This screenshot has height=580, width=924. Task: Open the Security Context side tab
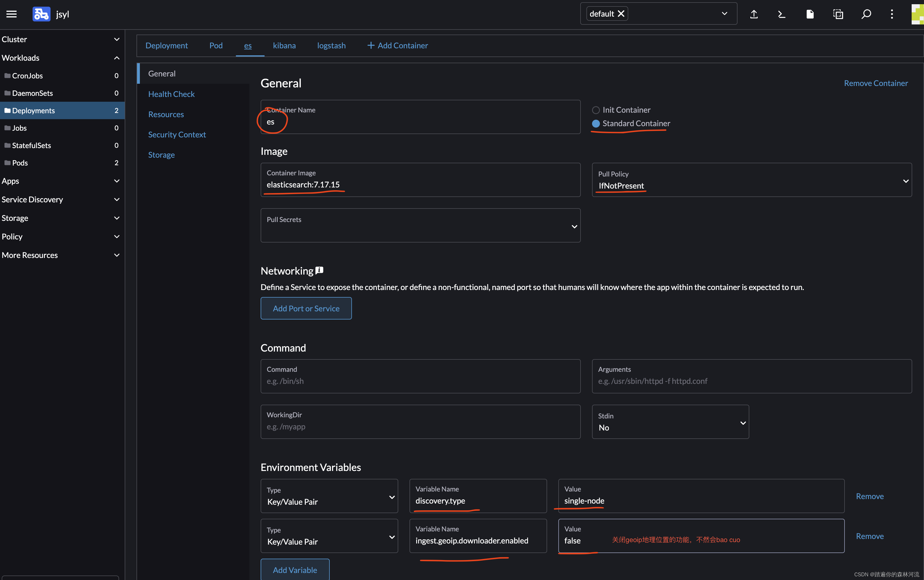177,135
